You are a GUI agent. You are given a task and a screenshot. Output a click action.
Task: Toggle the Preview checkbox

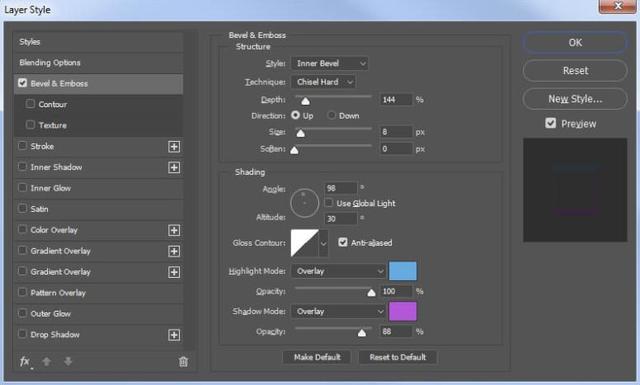pos(551,123)
